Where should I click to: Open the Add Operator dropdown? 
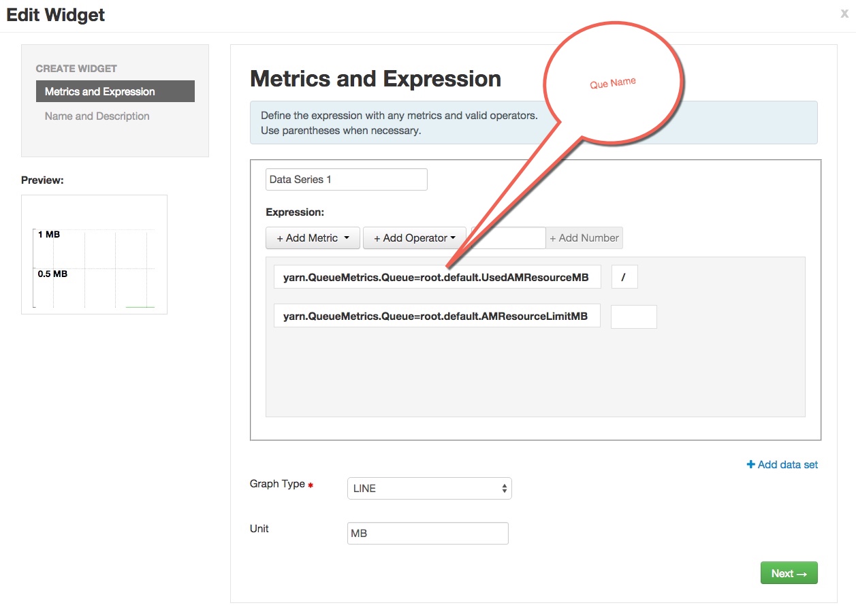coord(414,238)
